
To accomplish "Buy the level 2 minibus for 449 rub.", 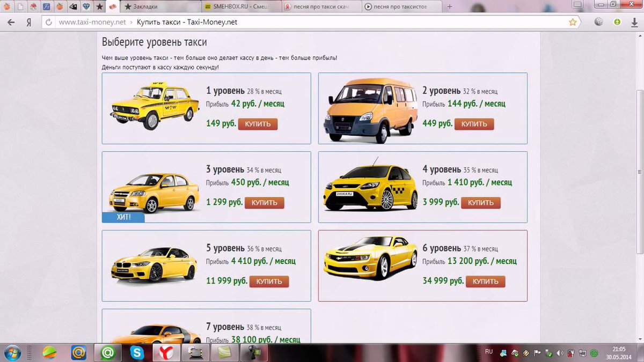I will (x=474, y=124).
